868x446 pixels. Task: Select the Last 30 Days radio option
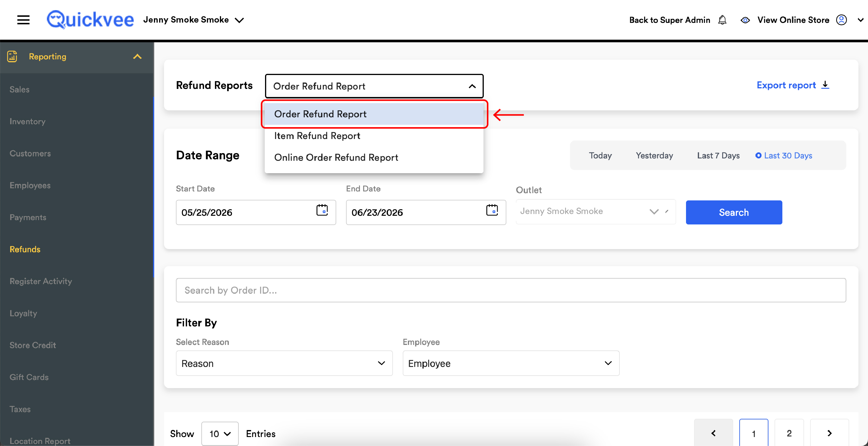(x=784, y=156)
